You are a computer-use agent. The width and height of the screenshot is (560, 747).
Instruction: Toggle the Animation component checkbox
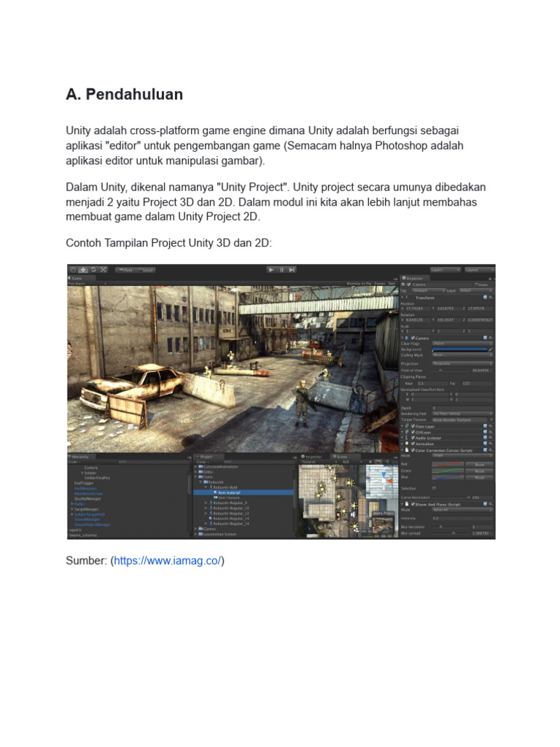413,444
